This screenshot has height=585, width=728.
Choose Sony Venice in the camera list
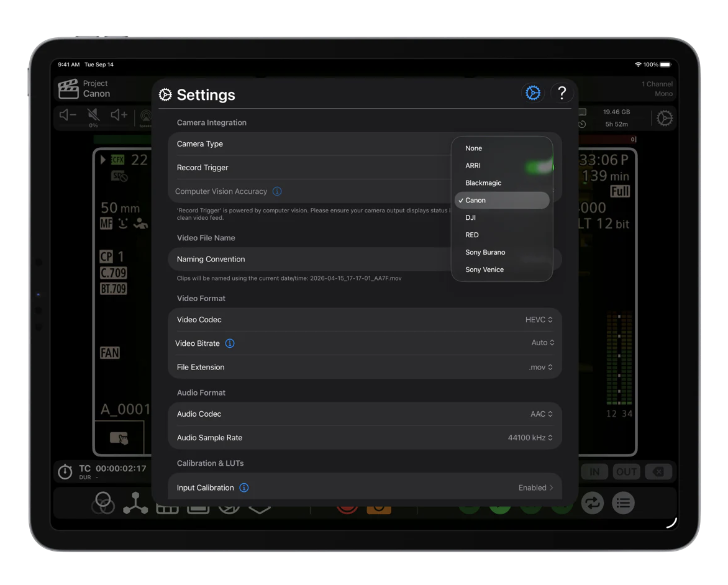tap(485, 270)
